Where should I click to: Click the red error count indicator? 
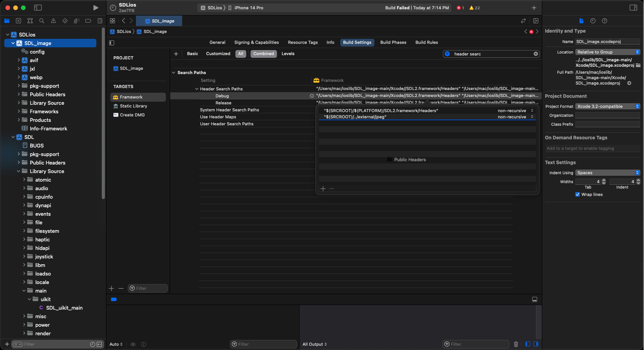(x=460, y=8)
